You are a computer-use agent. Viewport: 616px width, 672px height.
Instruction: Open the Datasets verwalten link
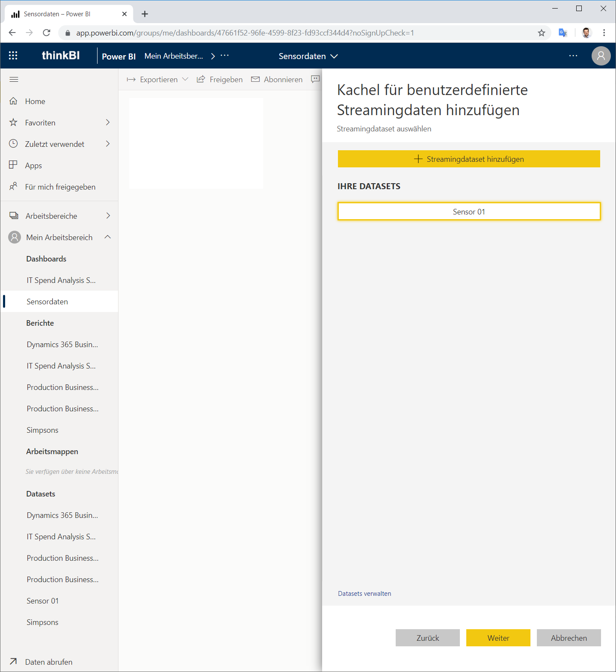pos(364,594)
